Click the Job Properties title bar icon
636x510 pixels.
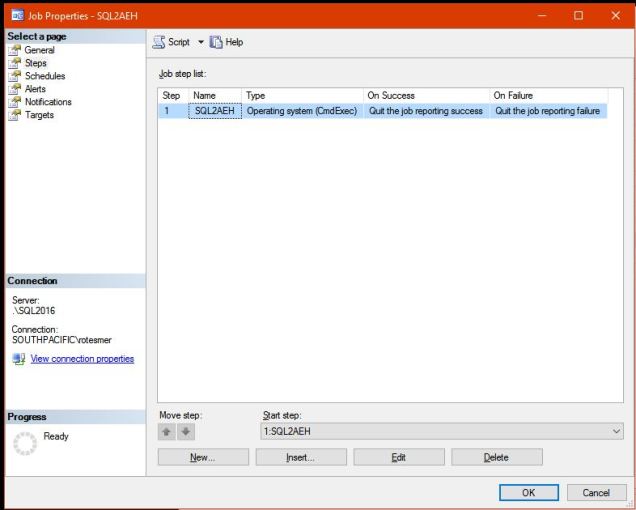click(17, 15)
